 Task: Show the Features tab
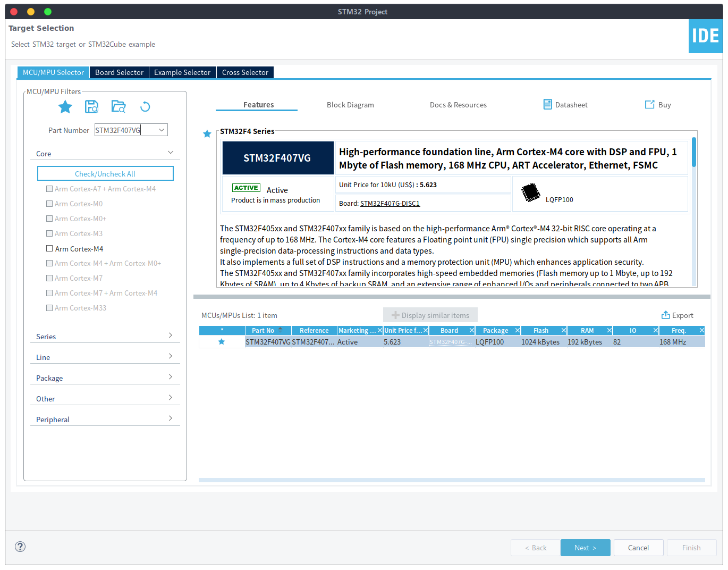[259, 105]
